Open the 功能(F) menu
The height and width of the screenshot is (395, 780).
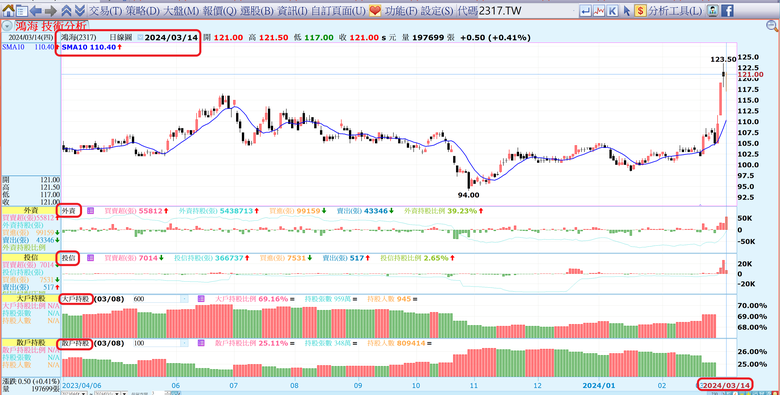(x=401, y=10)
